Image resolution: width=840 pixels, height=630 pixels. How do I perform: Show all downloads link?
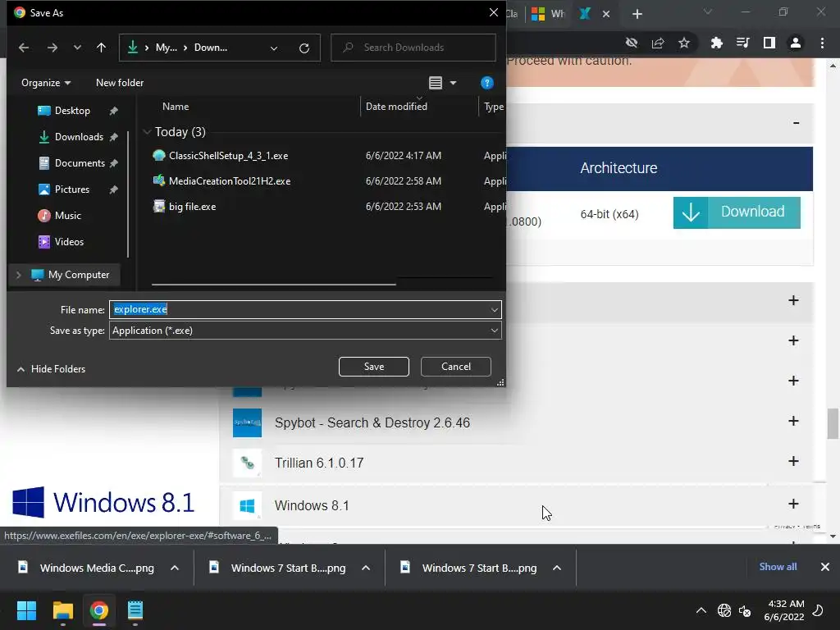point(778,567)
